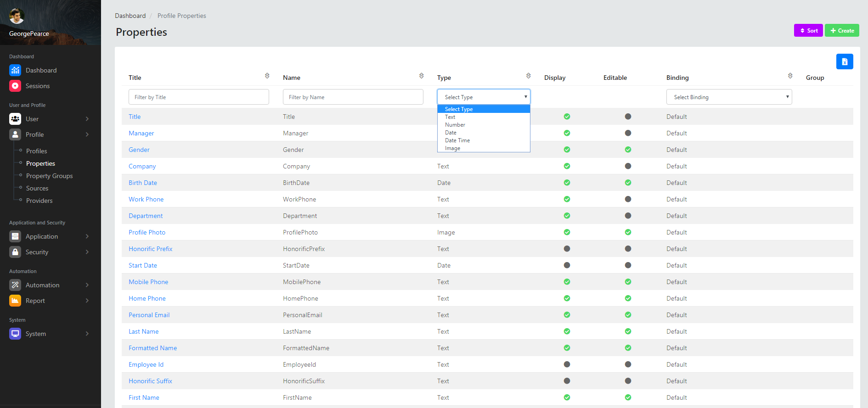
Task: Open the Sessions sidebar icon
Action: pos(15,86)
